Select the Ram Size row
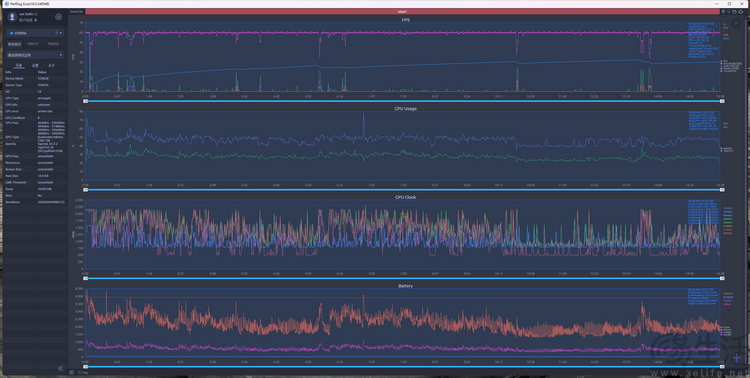Viewport: 750px width, 378px height. pyautogui.click(x=35, y=176)
